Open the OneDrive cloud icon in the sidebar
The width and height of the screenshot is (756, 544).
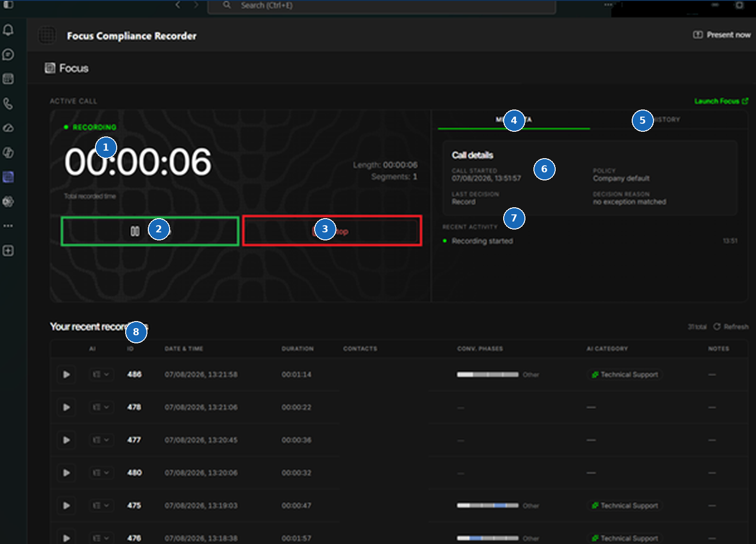pos(8,128)
